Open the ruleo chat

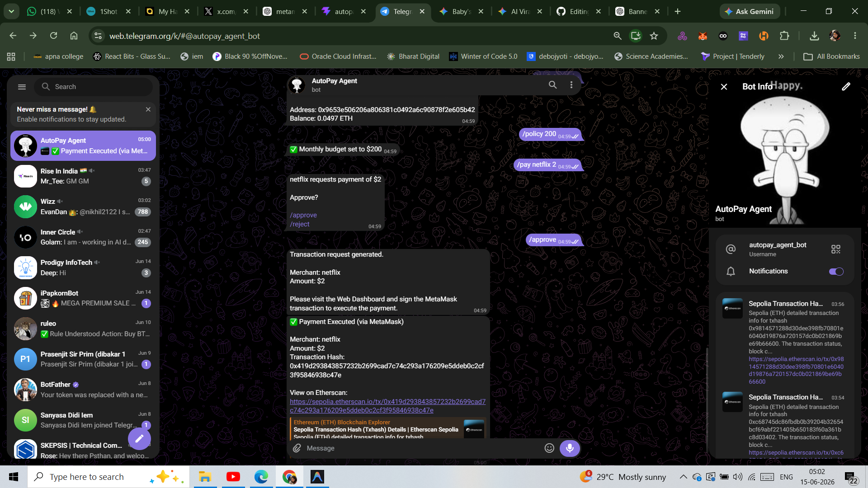83,328
